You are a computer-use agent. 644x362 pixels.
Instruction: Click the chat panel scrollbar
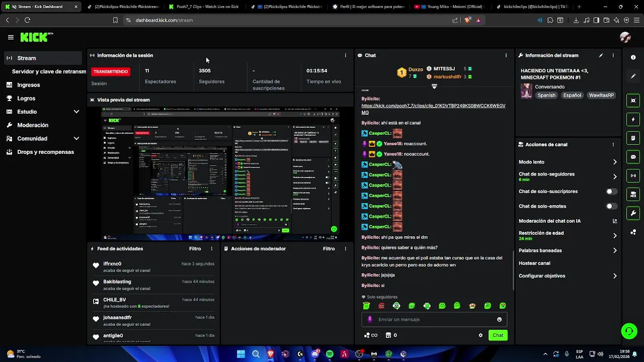coord(513,270)
